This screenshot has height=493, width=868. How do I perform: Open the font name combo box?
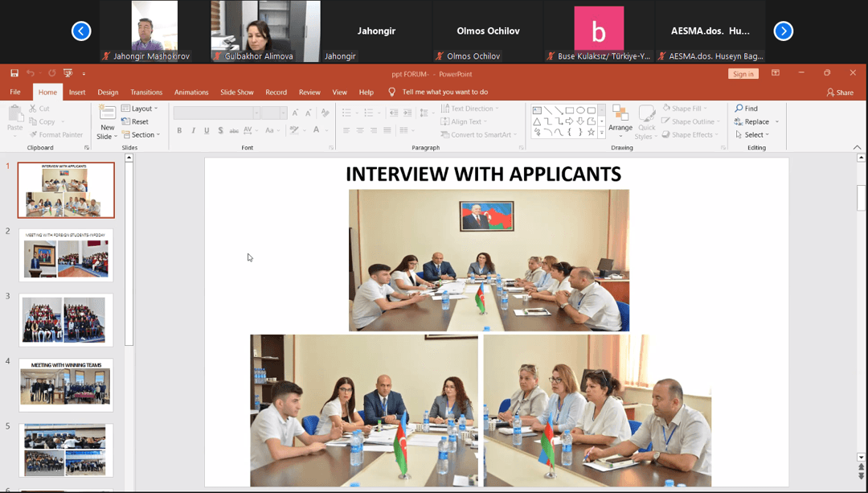217,113
